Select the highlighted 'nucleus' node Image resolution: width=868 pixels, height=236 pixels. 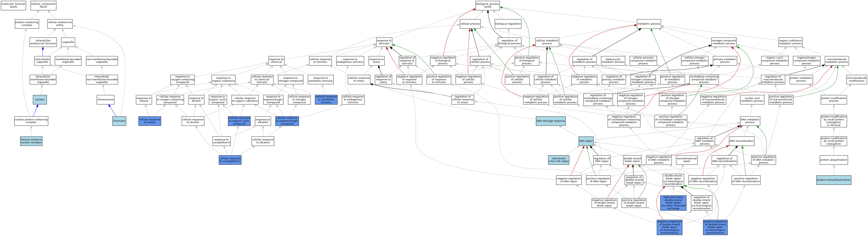coord(40,100)
